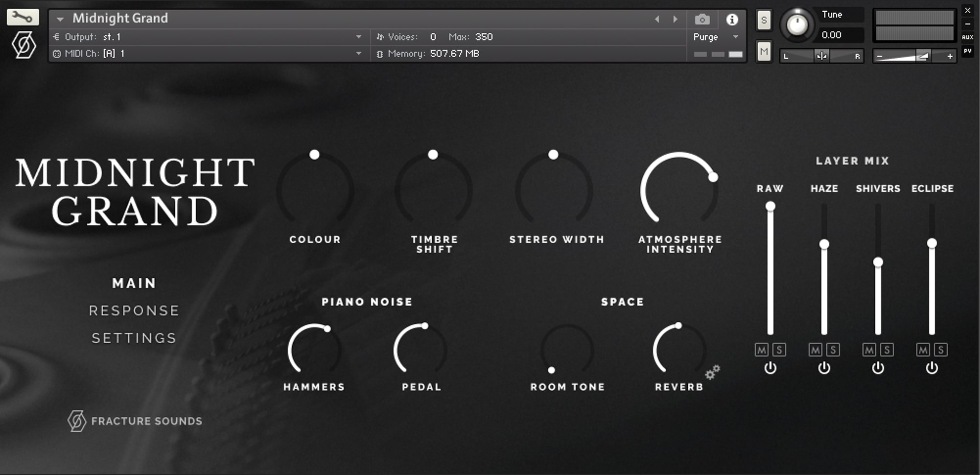Click the RAW layer fader handle

(770, 206)
